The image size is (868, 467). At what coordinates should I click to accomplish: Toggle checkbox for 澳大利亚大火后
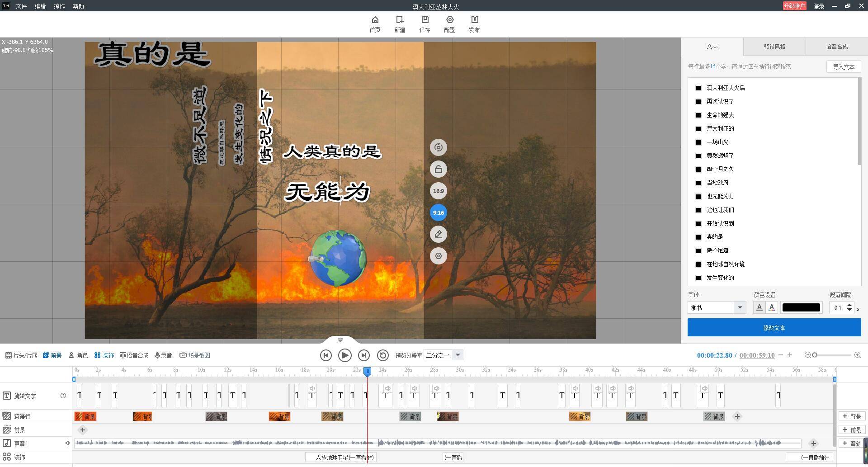click(698, 88)
